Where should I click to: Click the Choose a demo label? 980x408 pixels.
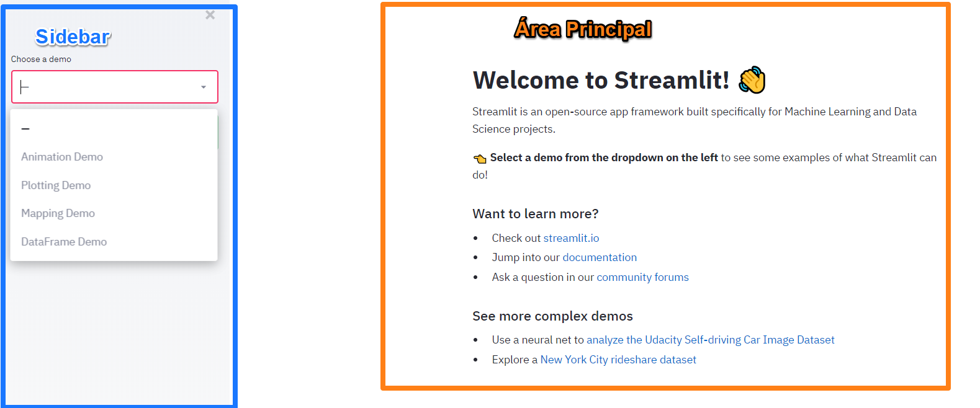(x=41, y=59)
